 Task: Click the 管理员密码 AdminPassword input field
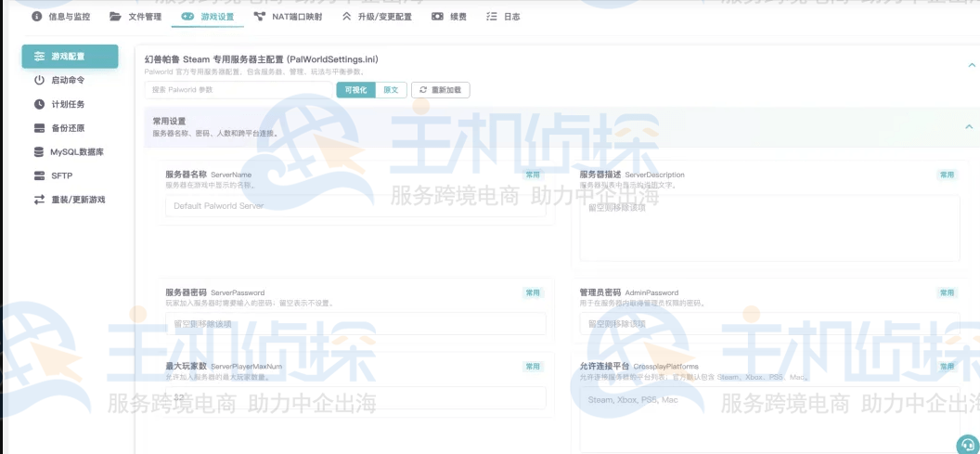770,324
